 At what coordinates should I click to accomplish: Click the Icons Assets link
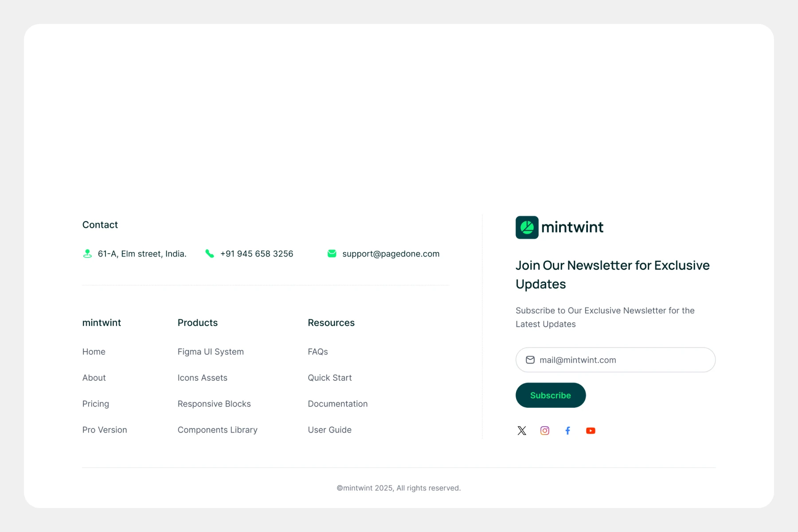[x=202, y=378]
